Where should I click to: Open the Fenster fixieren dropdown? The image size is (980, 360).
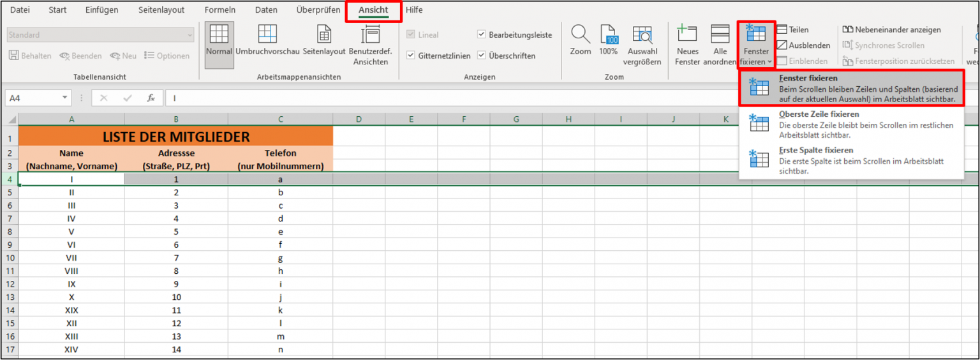(756, 45)
